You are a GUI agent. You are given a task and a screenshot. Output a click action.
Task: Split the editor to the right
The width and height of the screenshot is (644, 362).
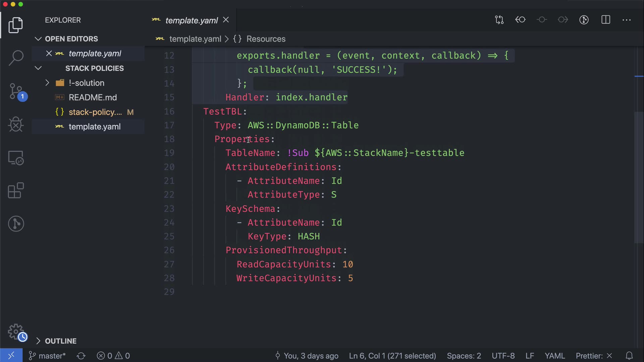tap(605, 20)
